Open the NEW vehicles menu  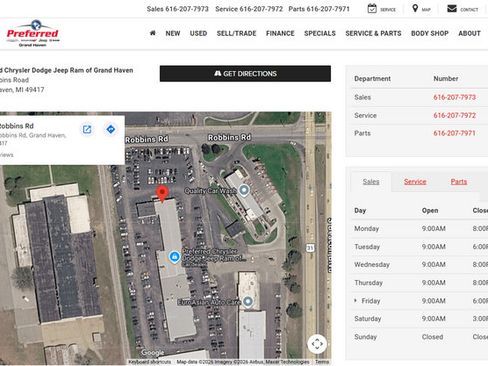pyautogui.click(x=173, y=33)
